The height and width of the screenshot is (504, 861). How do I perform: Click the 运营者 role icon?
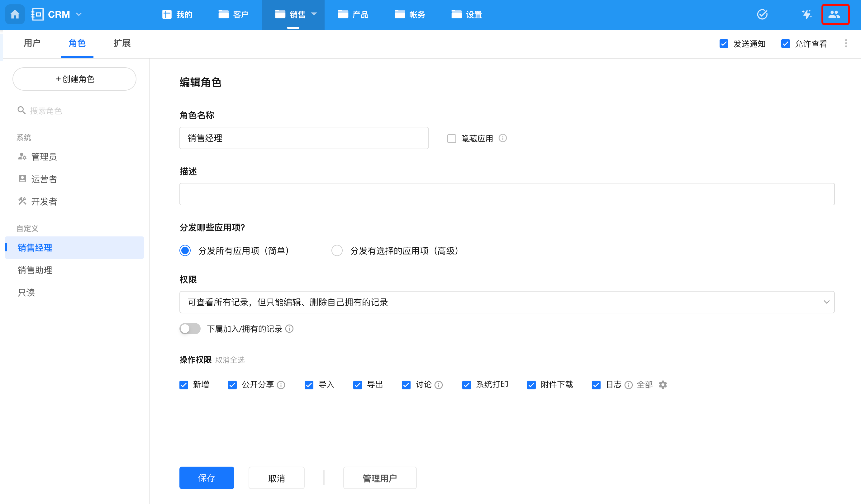click(x=22, y=179)
